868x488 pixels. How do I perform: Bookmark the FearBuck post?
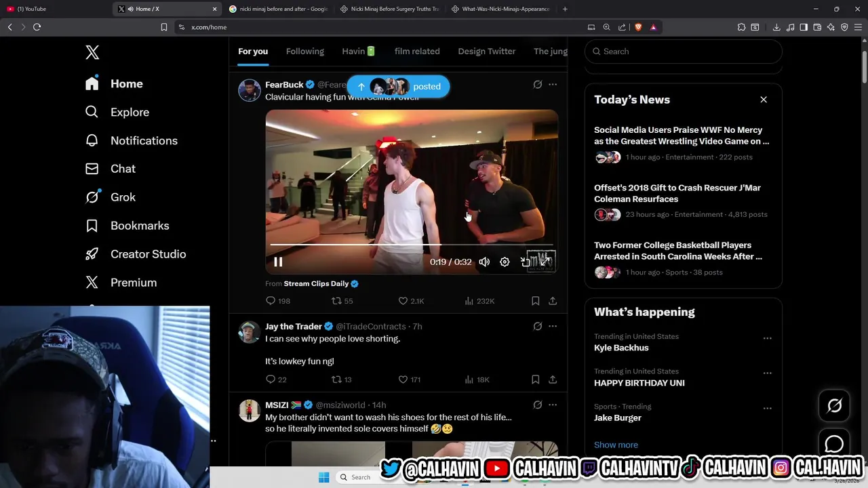(535, 301)
